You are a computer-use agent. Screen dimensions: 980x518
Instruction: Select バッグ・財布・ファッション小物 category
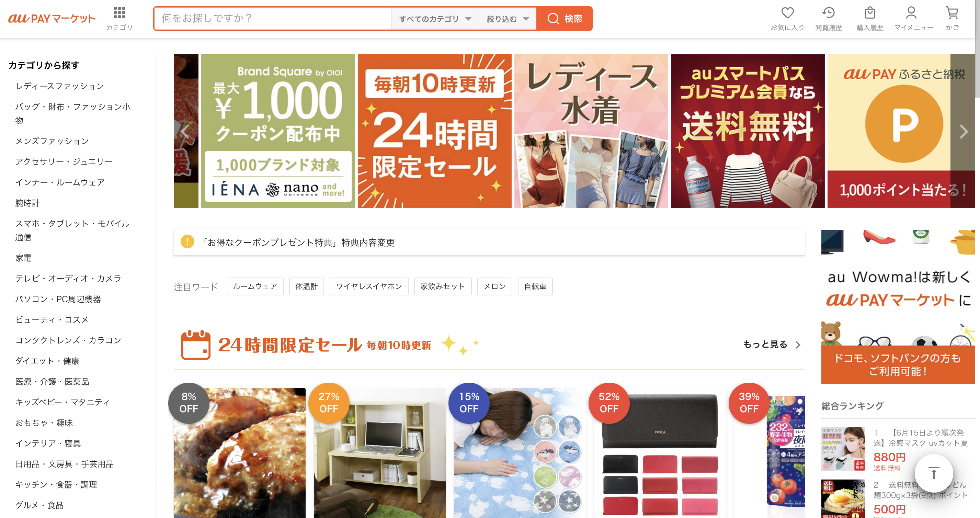(x=73, y=113)
